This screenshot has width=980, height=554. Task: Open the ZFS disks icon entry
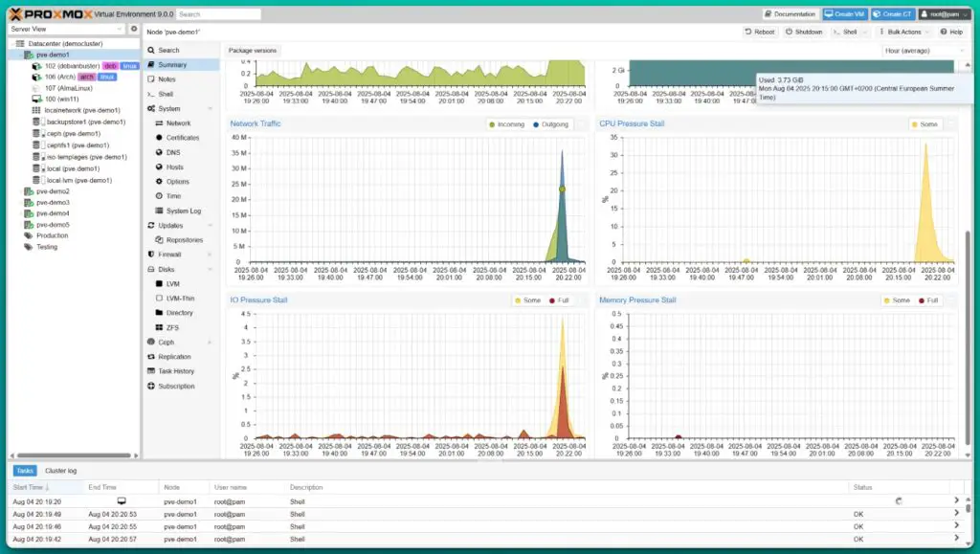pyautogui.click(x=159, y=327)
